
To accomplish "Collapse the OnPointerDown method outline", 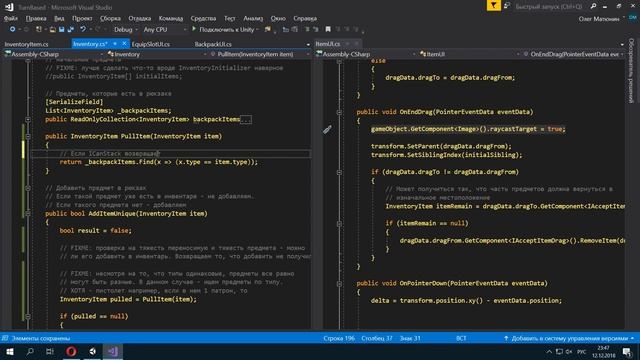I will pos(339,283).
